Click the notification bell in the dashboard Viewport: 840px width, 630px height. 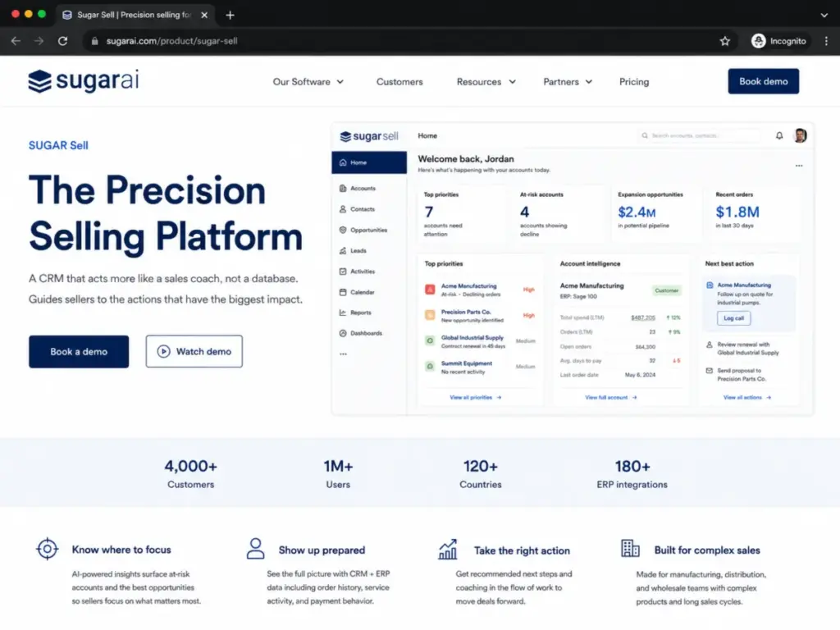pos(779,136)
